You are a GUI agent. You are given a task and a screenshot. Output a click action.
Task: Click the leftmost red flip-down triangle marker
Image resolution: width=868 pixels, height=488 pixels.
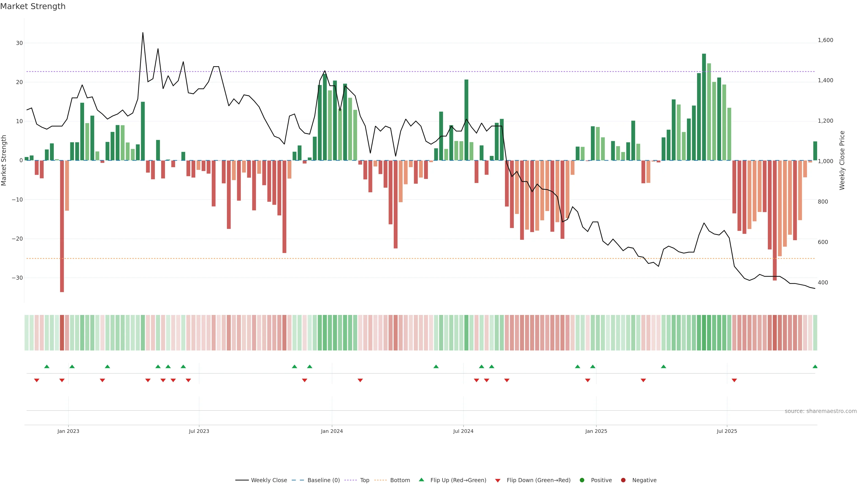point(37,380)
